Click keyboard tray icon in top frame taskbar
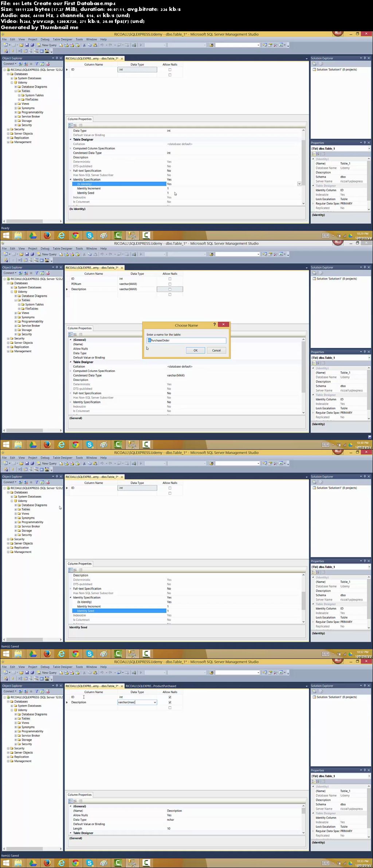Screen dimensions: 373x868 click(x=326, y=236)
